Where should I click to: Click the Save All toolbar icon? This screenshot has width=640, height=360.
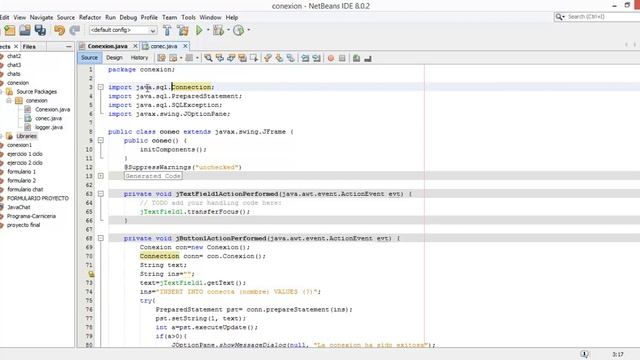tap(40, 30)
